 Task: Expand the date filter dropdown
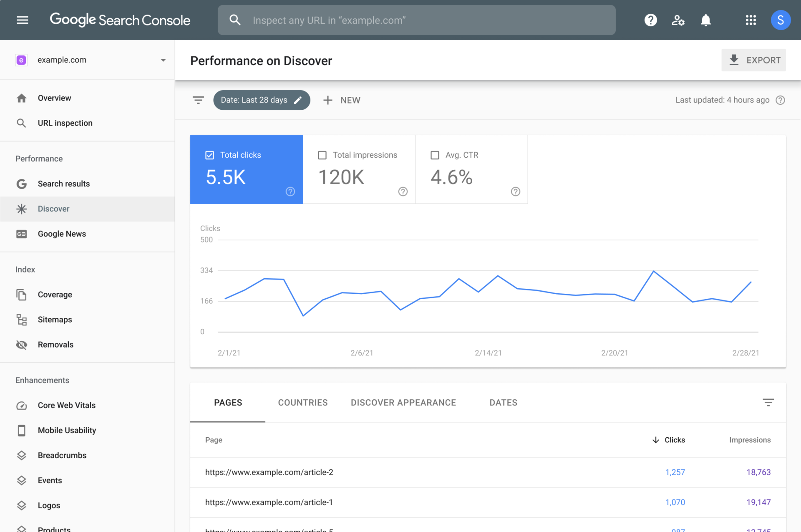261,100
